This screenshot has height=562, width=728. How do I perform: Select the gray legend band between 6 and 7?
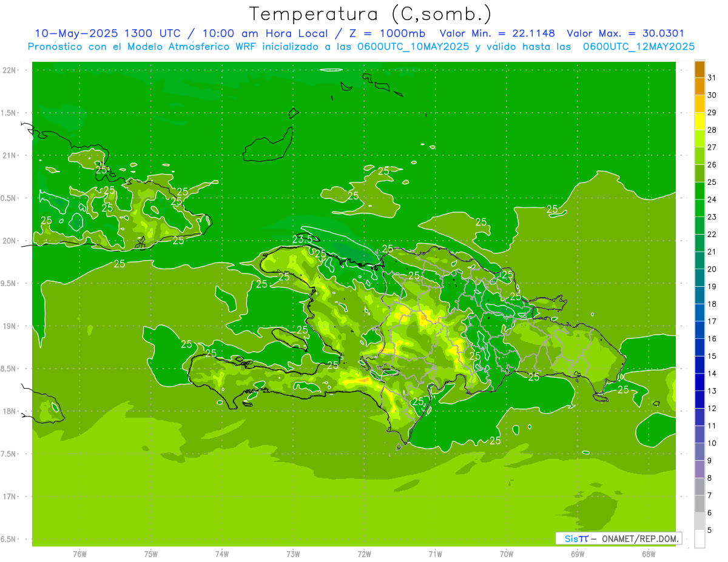click(x=699, y=504)
